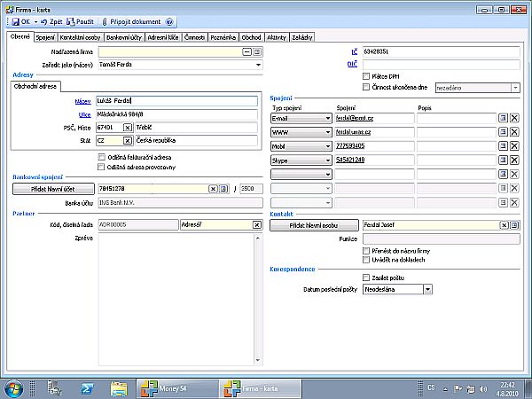Click Zpráva scrollbar up arrow
The image size is (532, 399).
(x=258, y=238)
